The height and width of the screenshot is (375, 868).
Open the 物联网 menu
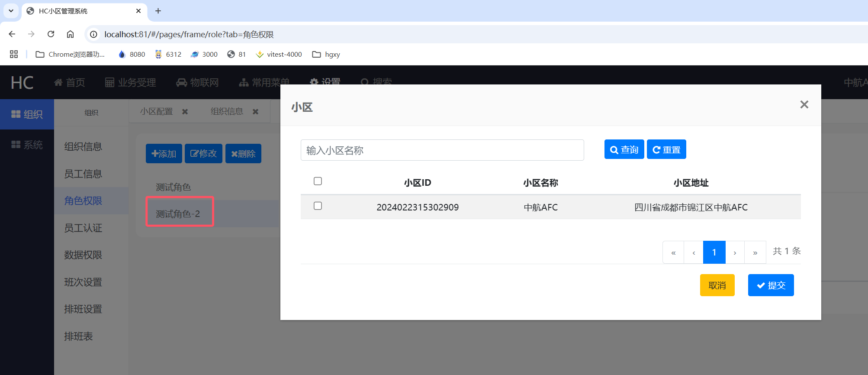(197, 82)
